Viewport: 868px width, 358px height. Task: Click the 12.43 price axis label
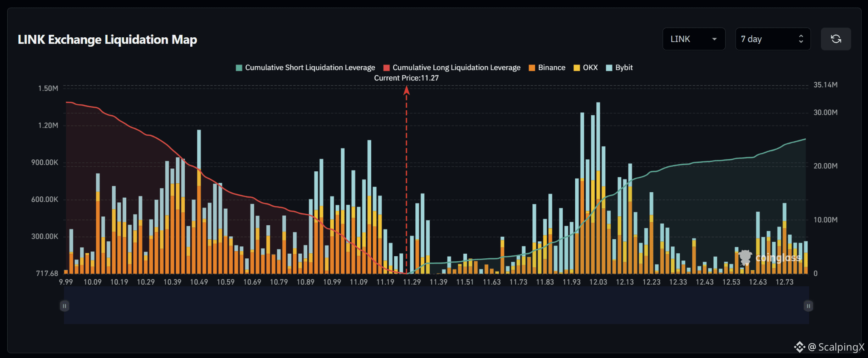[705, 282]
